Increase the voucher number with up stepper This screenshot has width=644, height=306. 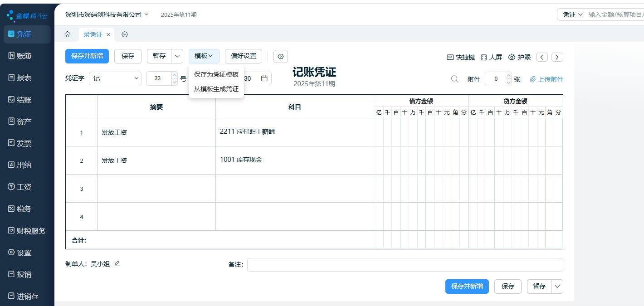[175, 75]
